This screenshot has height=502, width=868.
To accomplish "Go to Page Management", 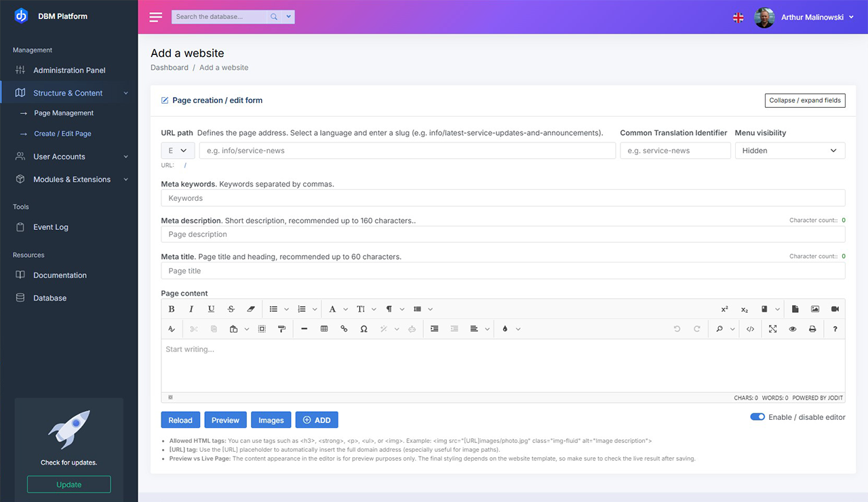I will coord(64,113).
